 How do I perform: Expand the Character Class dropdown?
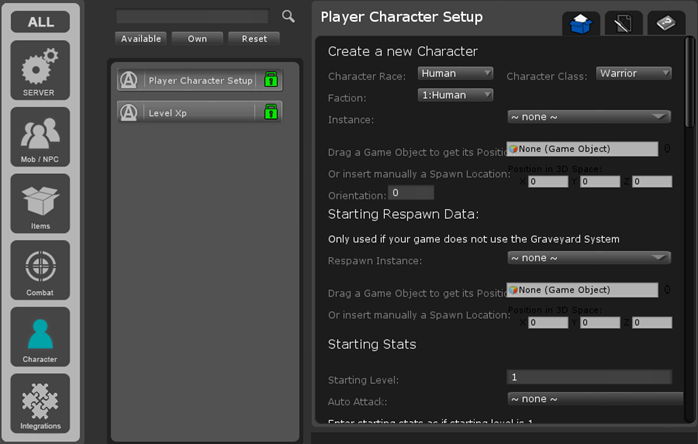coord(634,73)
